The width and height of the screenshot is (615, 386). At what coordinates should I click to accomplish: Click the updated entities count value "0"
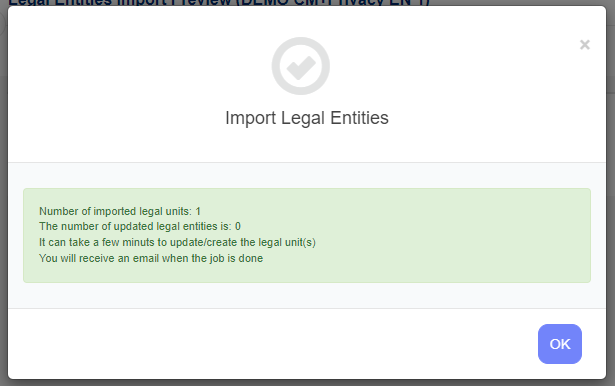pos(238,226)
